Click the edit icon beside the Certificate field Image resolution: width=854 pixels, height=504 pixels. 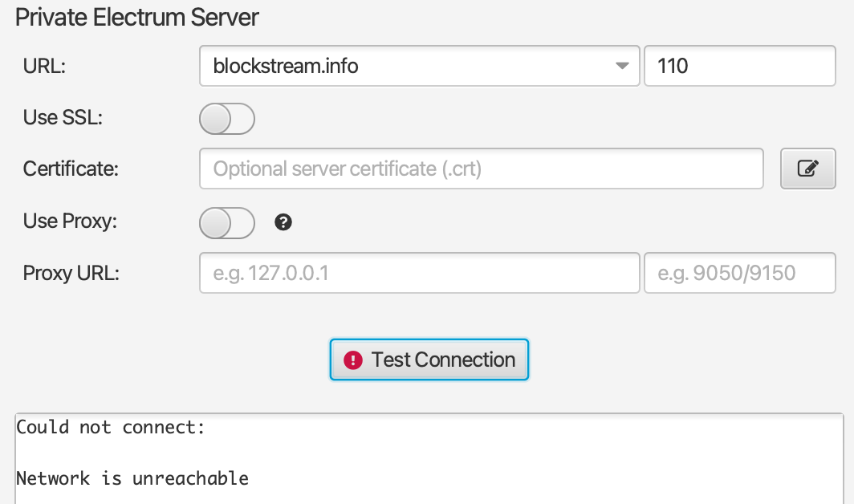point(807,169)
